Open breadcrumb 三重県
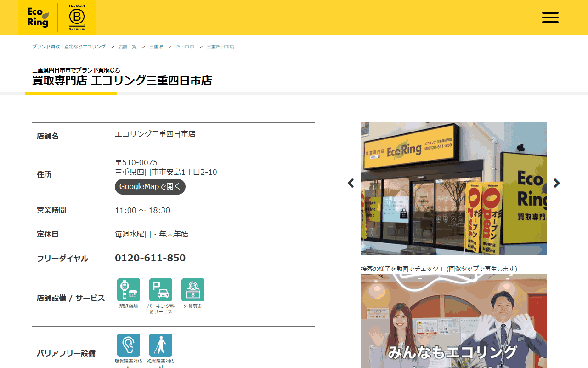The width and height of the screenshot is (588, 368). tap(156, 47)
